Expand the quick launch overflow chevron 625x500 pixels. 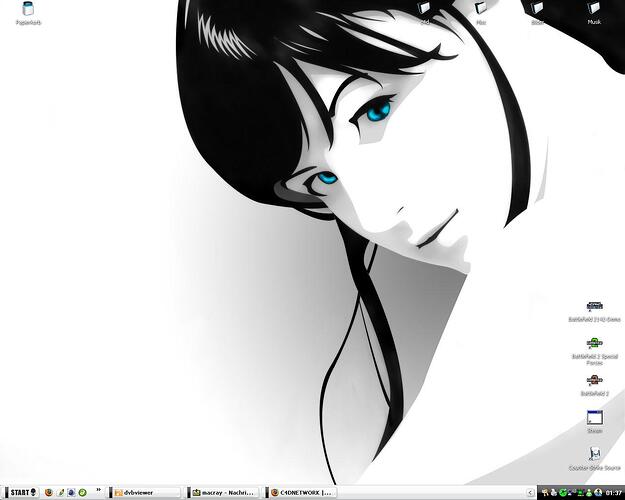[98, 490]
